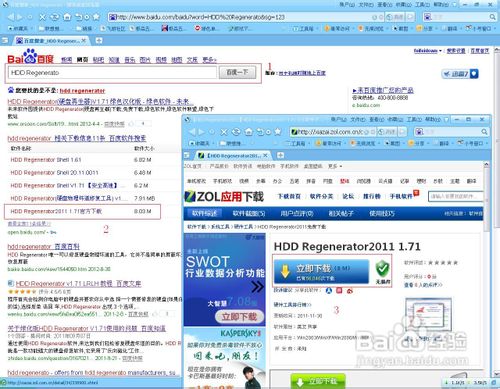Click ZOL page vertical scrollbar up arrow
500x389 pixels.
[486, 165]
